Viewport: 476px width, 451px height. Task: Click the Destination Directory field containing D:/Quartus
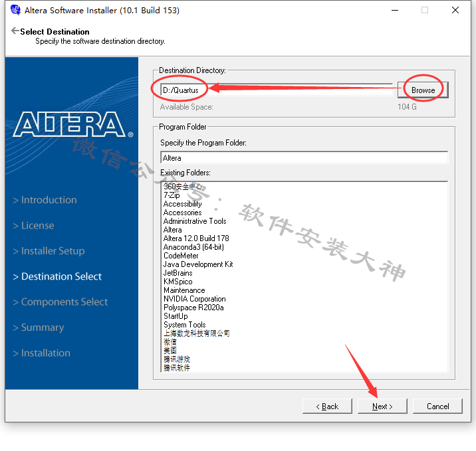pos(277,90)
